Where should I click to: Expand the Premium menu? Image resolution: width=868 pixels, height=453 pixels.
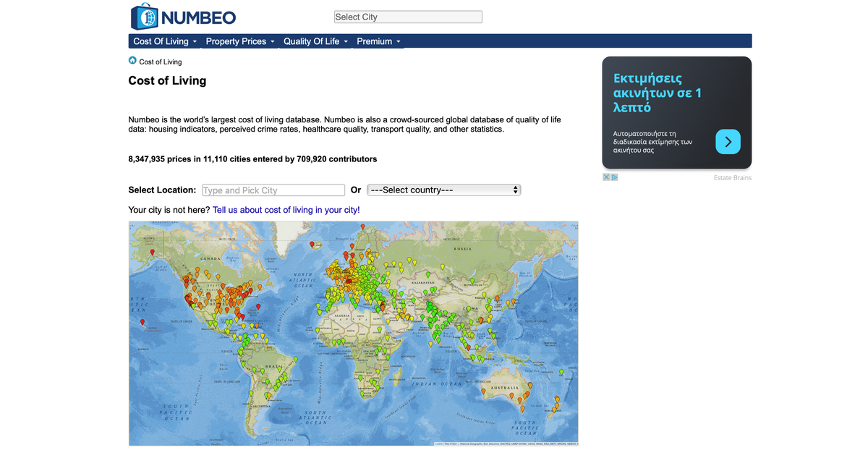click(x=378, y=41)
